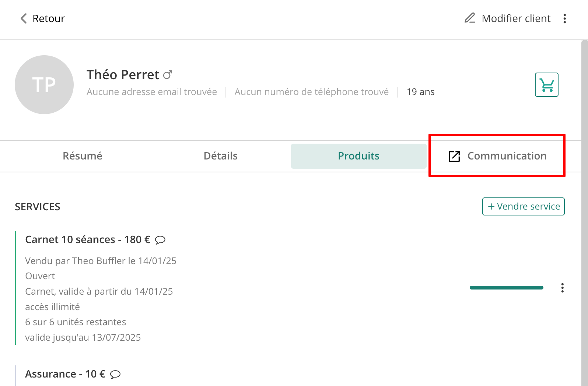Click the pencil icon for Modifier client
The width and height of the screenshot is (588, 386).
[470, 18]
